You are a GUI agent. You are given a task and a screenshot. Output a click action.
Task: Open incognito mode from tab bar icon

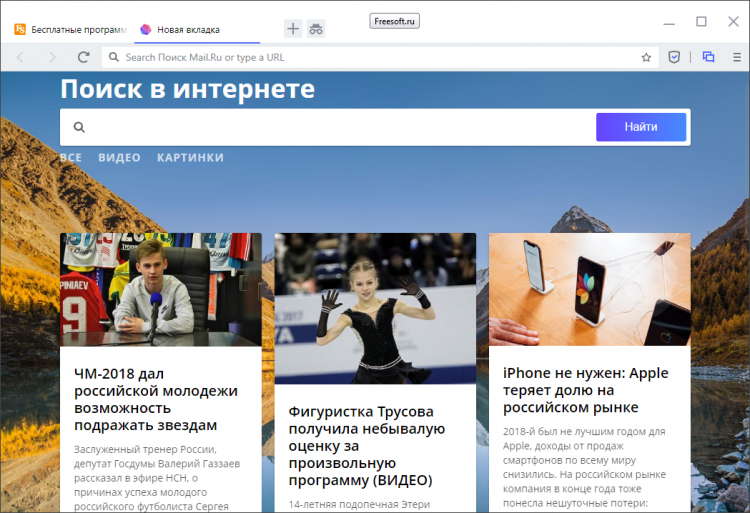(316, 29)
